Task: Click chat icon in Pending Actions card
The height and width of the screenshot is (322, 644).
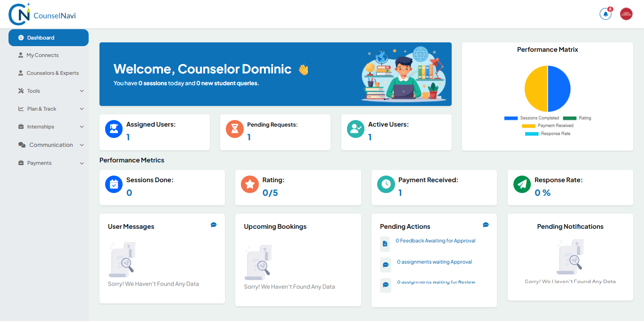Action: click(x=486, y=225)
